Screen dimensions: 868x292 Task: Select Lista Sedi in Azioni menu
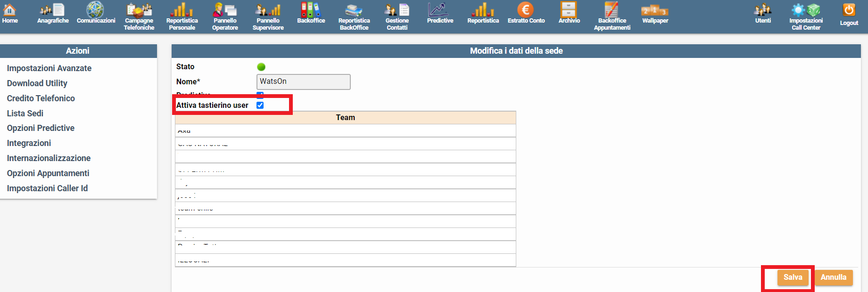25,114
